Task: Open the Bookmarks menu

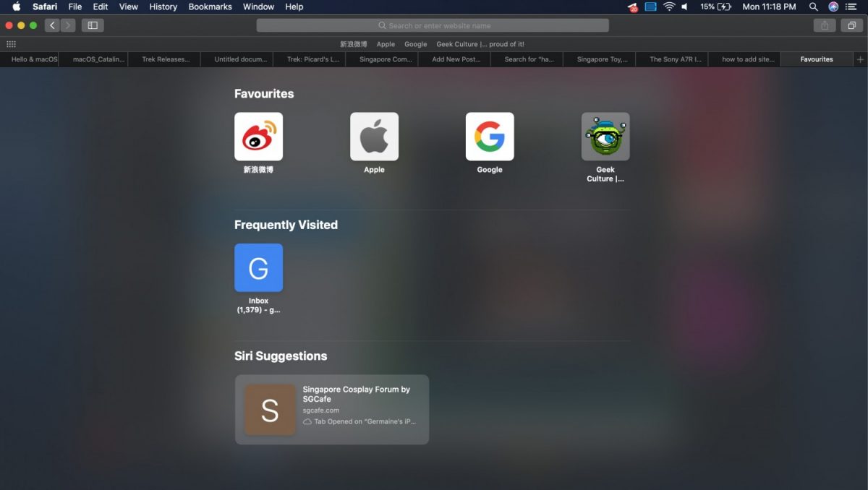Action: click(210, 7)
